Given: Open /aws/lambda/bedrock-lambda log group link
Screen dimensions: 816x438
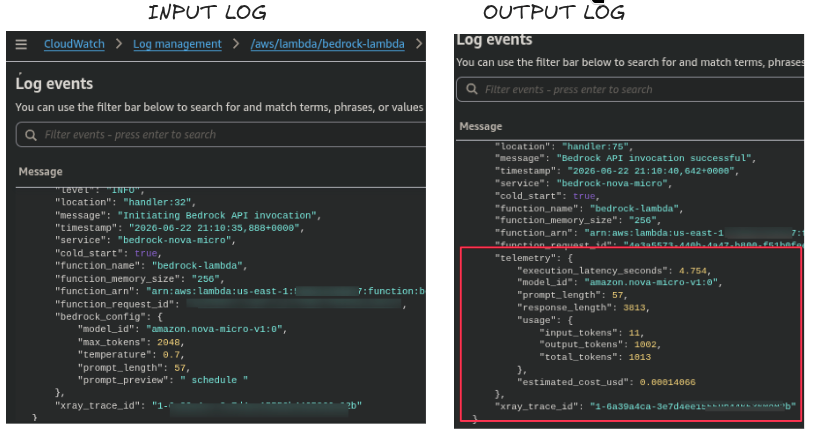Looking at the screenshot, I should 327,44.
